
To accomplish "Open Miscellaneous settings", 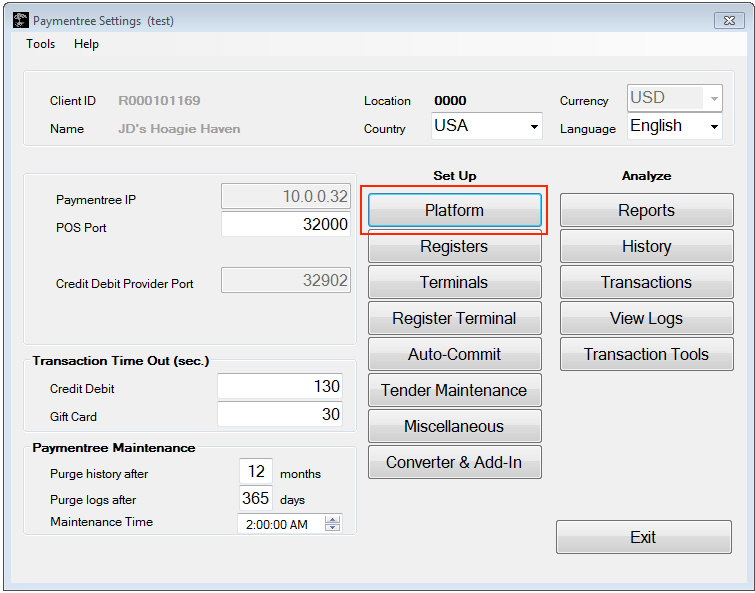I will point(455,426).
